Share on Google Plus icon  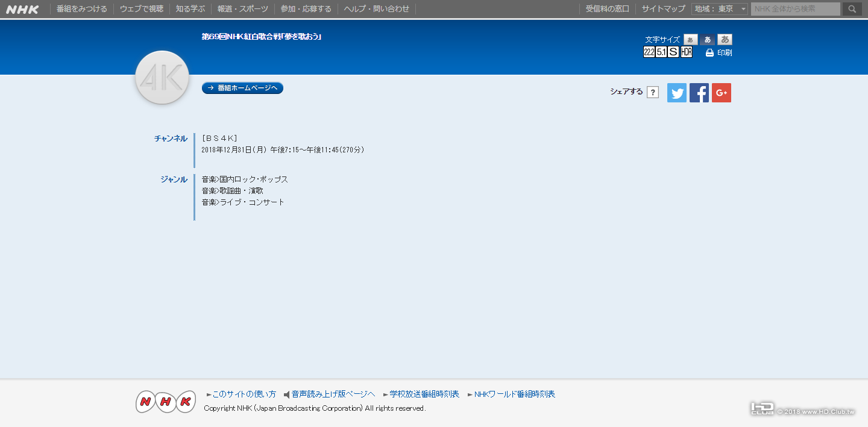(x=722, y=93)
